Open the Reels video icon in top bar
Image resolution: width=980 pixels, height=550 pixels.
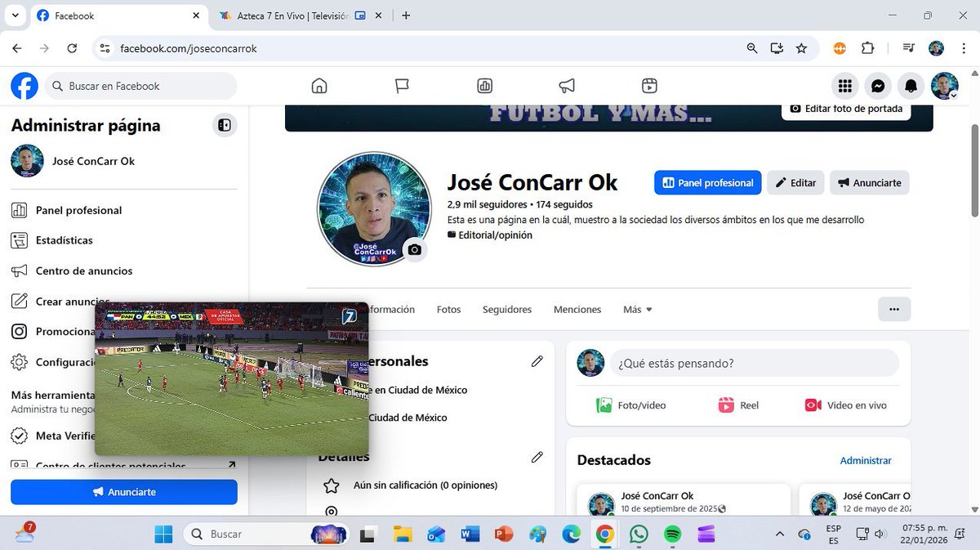649,86
